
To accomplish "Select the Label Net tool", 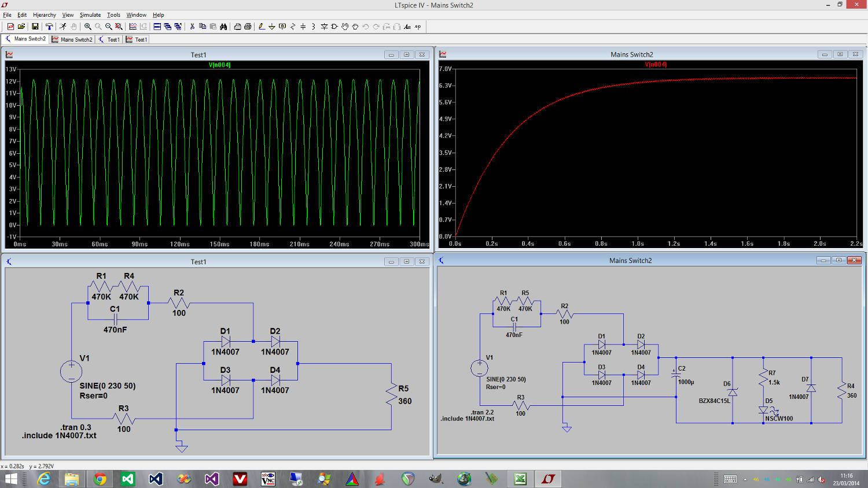I will tap(282, 27).
